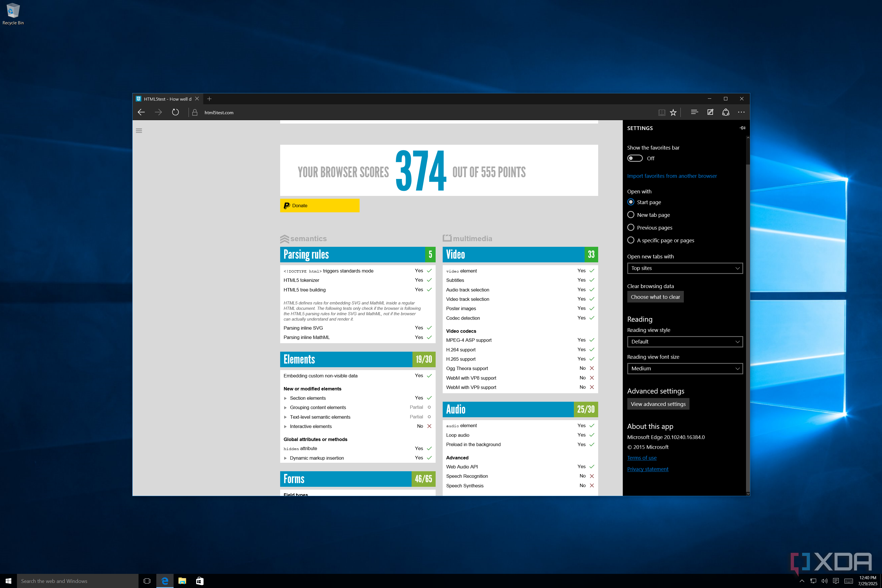Open network icon in system tray
This screenshot has height=588, width=882.
coord(813,581)
